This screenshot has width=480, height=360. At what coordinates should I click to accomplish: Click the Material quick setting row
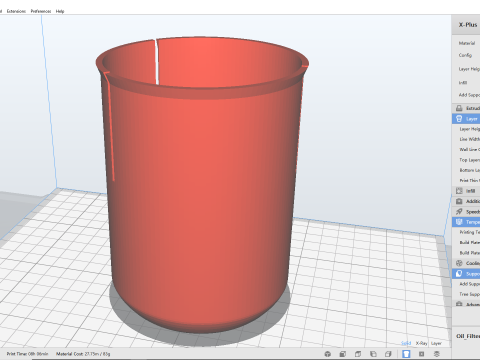point(467,43)
